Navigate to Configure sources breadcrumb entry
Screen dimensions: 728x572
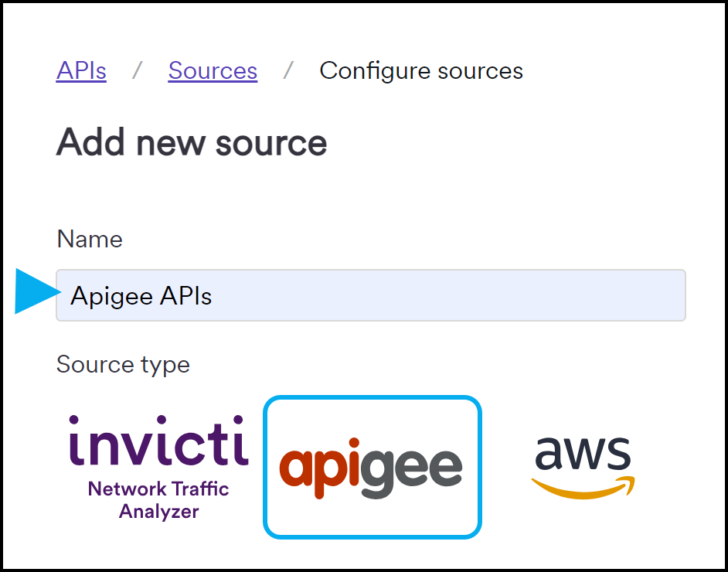tap(420, 70)
